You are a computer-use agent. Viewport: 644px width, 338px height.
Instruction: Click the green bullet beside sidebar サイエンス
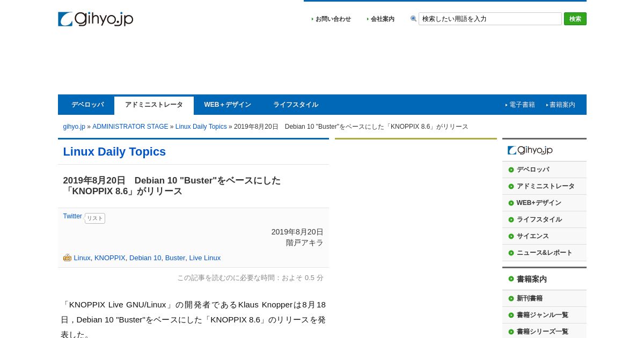[511, 236]
